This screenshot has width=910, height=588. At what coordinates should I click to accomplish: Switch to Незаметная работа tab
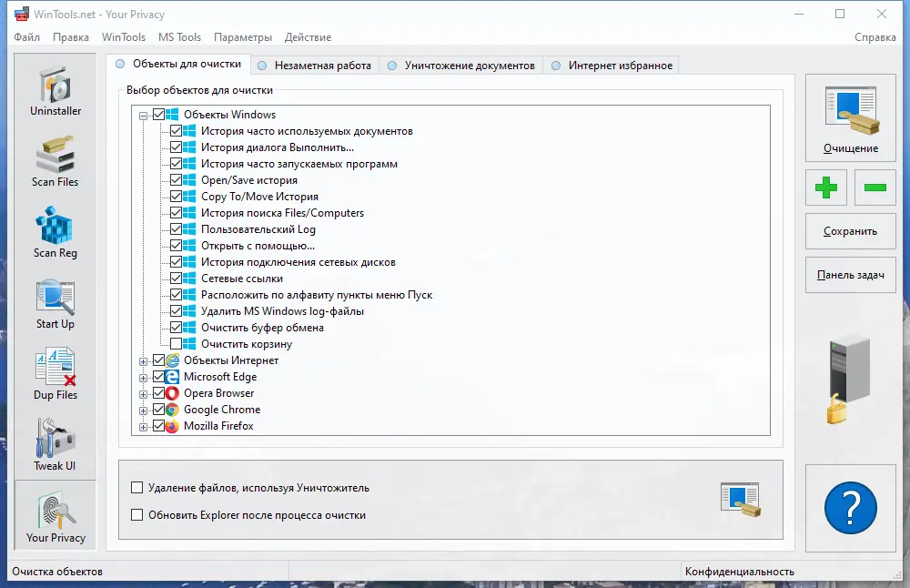pyautogui.click(x=315, y=66)
